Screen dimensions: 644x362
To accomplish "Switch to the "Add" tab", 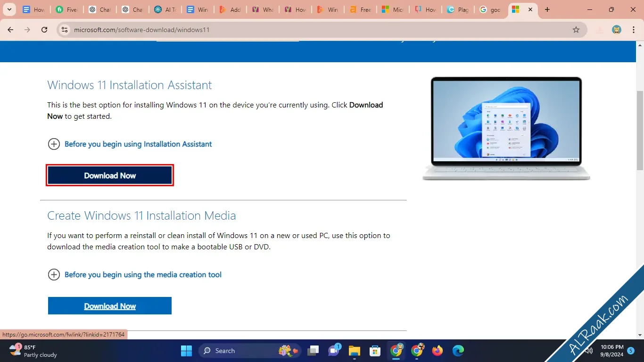I will point(230,9).
